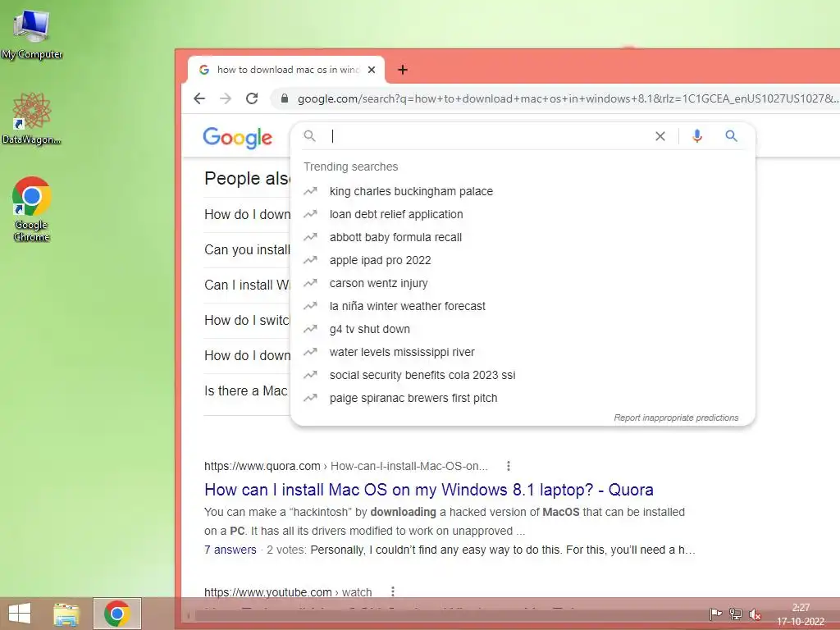
Task: Click the trending arrow icon beside 'king charles buckingham palace'
Action: [x=310, y=191]
